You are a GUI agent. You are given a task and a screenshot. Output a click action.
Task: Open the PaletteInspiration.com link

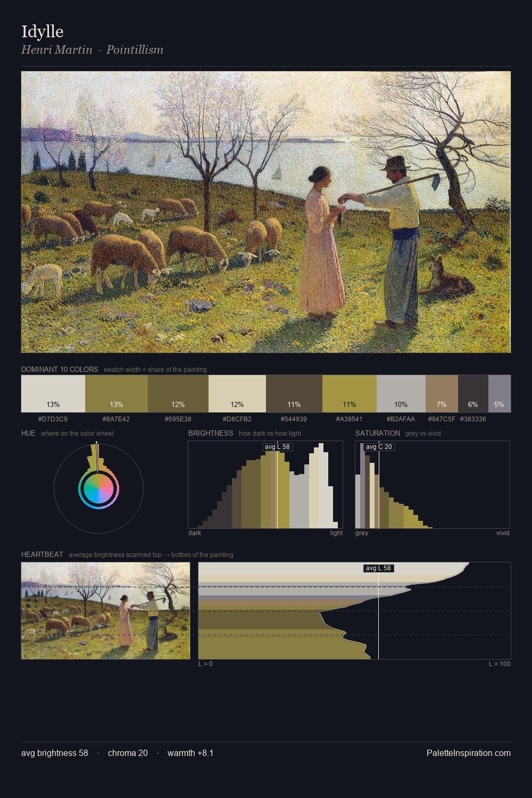click(469, 753)
